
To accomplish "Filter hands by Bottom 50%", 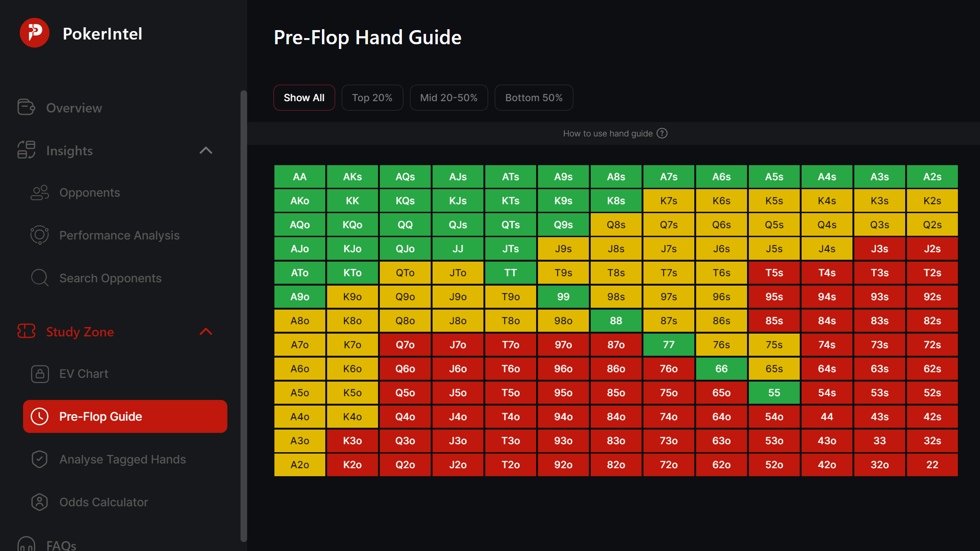I will click(x=533, y=98).
